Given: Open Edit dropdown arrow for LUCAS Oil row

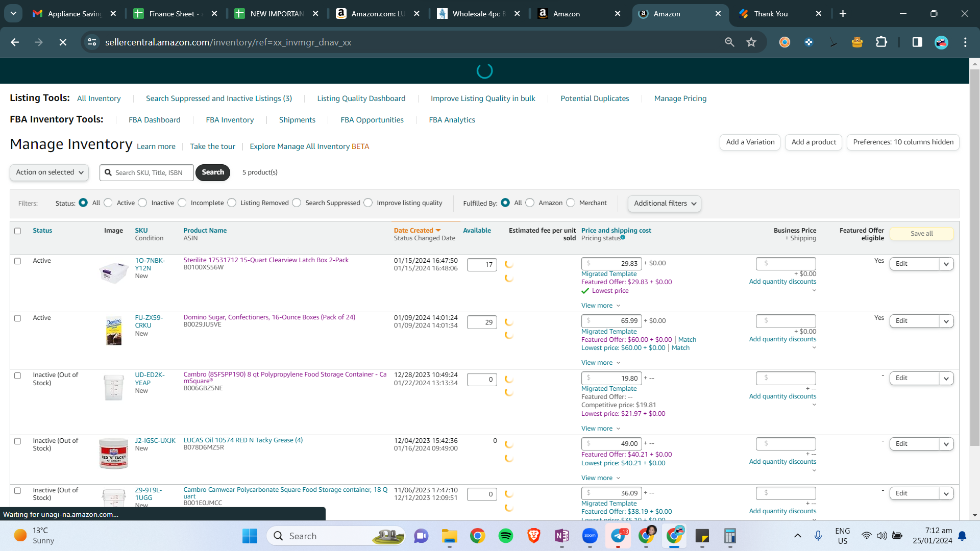Looking at the screenshot, I should pyautogui.click(x=946, y=444).
